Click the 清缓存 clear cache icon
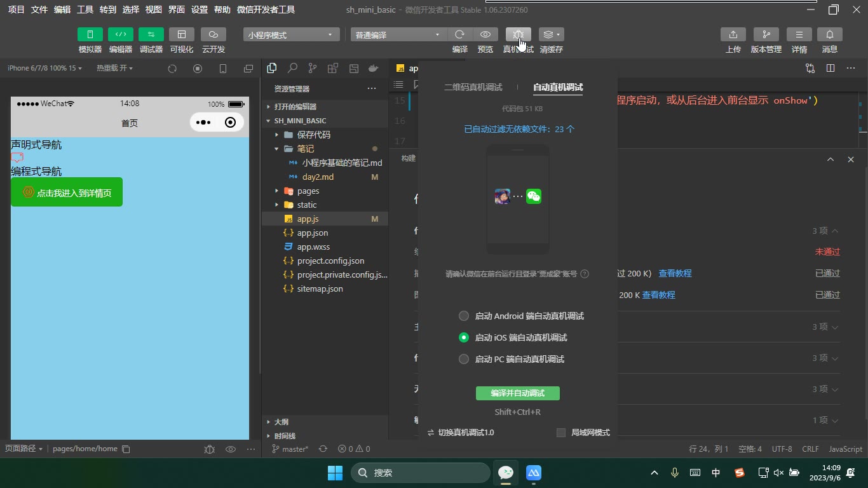Screen dimensions: 868x488 coord(551,34)
